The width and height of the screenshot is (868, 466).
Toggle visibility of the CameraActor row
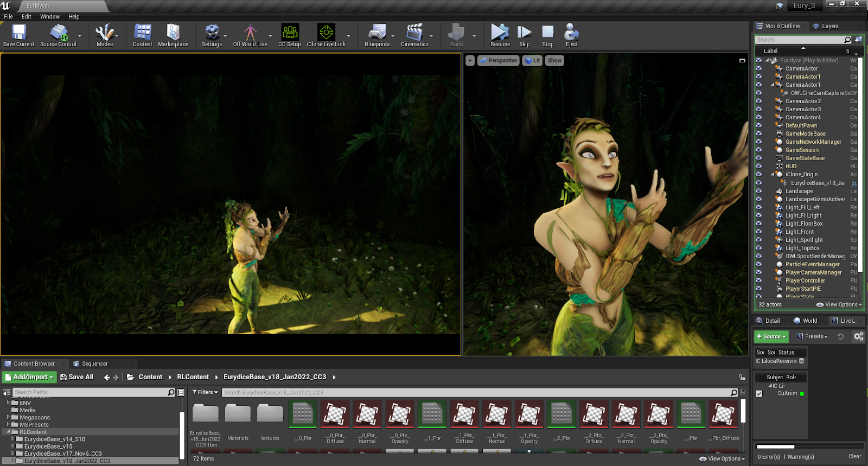(x=759, y=68)
